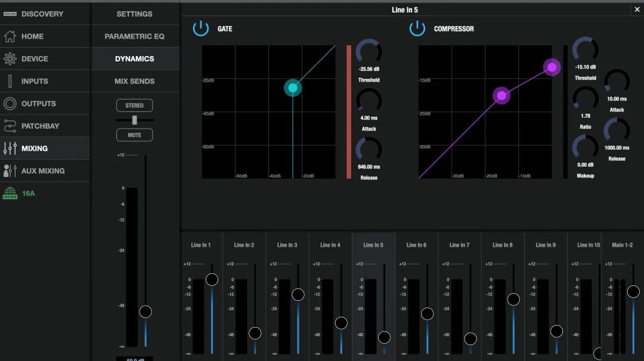Viewport: 644px width, 361px height.
Task: Click the Compressor Threshold knob
Action: tap(586, 50)
